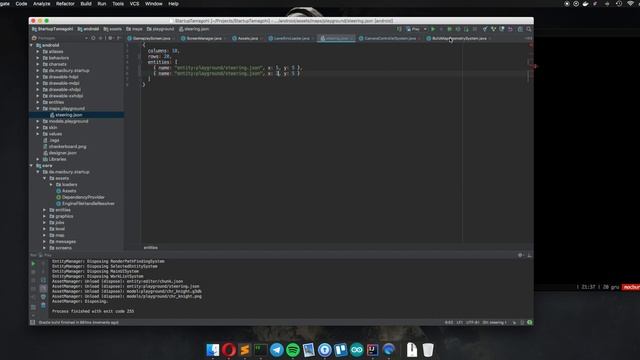
Task: Switch to Assets.java editor tab
Action: coord(247,38)
